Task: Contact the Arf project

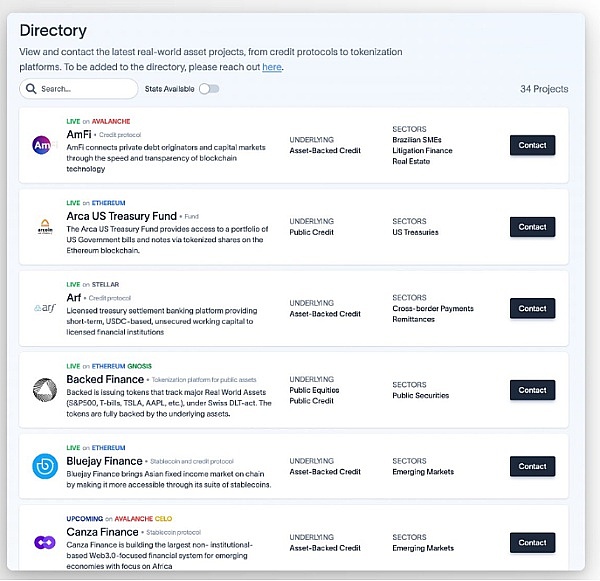Action: point(532,308)
